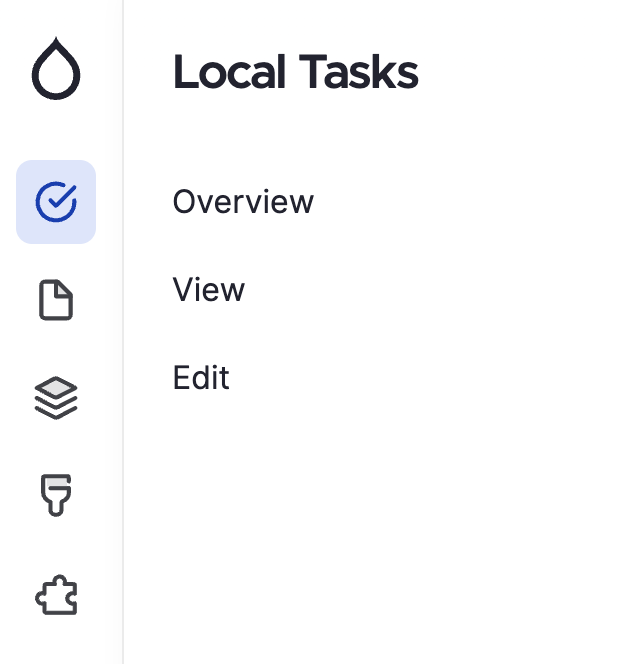Follow the Edit link under View
The width and height of the screenshot is (618, 664).
click(201, 377)
